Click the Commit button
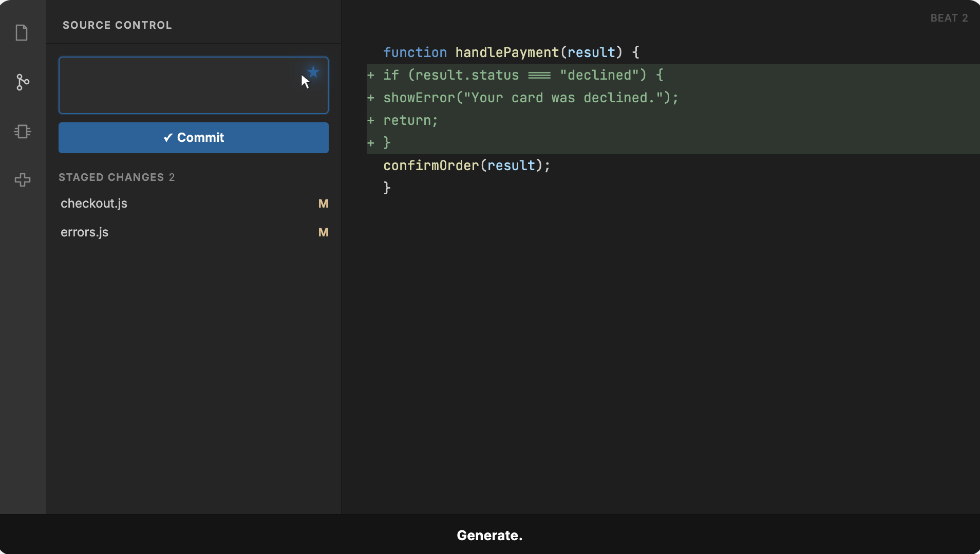Viewport: 980px width, 554px height. pos(194,138)
